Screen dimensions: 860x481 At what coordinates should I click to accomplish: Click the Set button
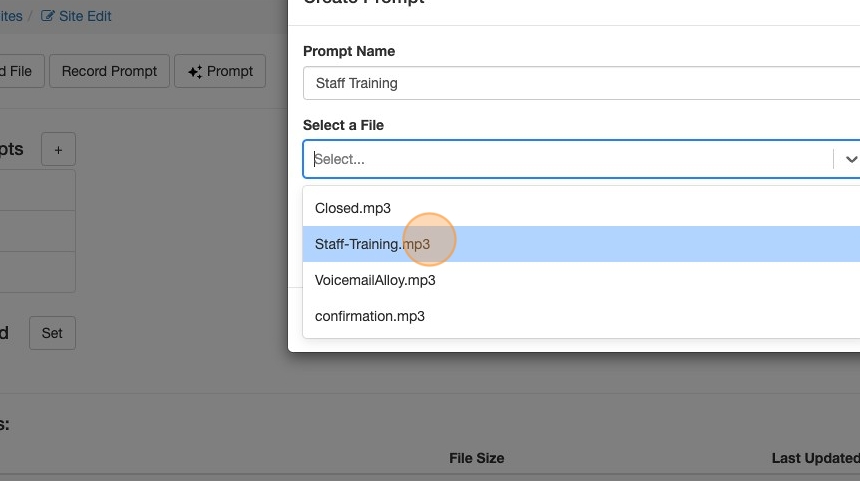52,333
